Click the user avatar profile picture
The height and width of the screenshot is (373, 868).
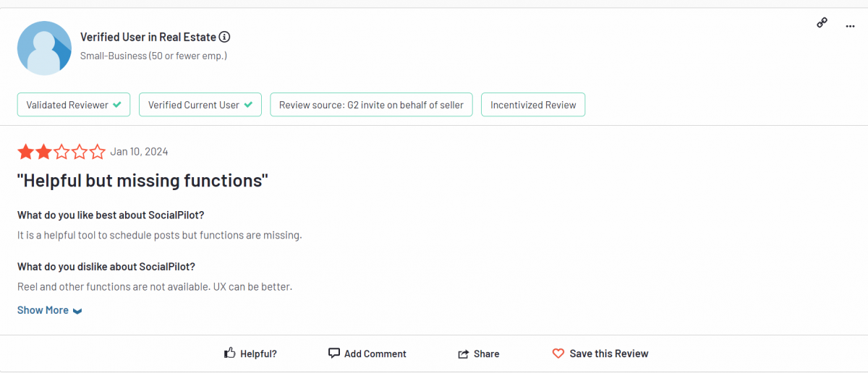click(44, 48)
